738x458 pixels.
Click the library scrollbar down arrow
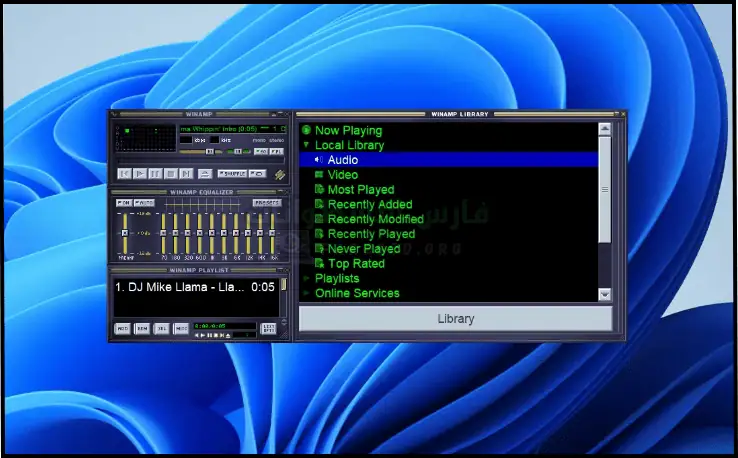point(604,294)
